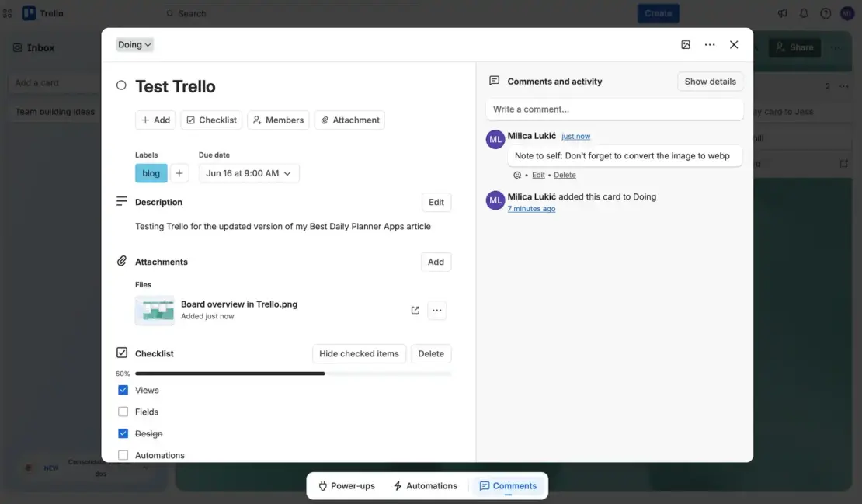This screenshot has height=504, width=862.
Task: Click the Attachments paperclip section icon
Action: pyautogui.click(x=122, y=261)
